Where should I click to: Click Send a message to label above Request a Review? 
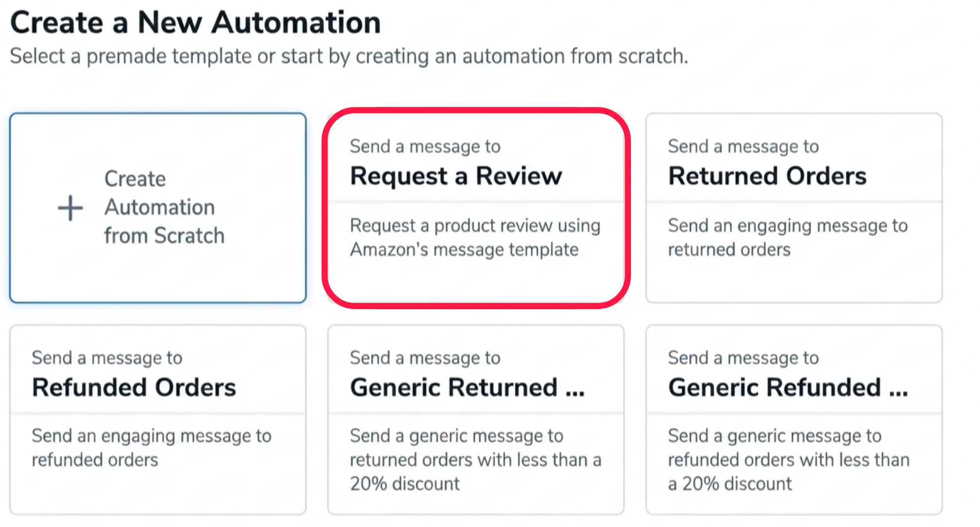coord(425,145)
